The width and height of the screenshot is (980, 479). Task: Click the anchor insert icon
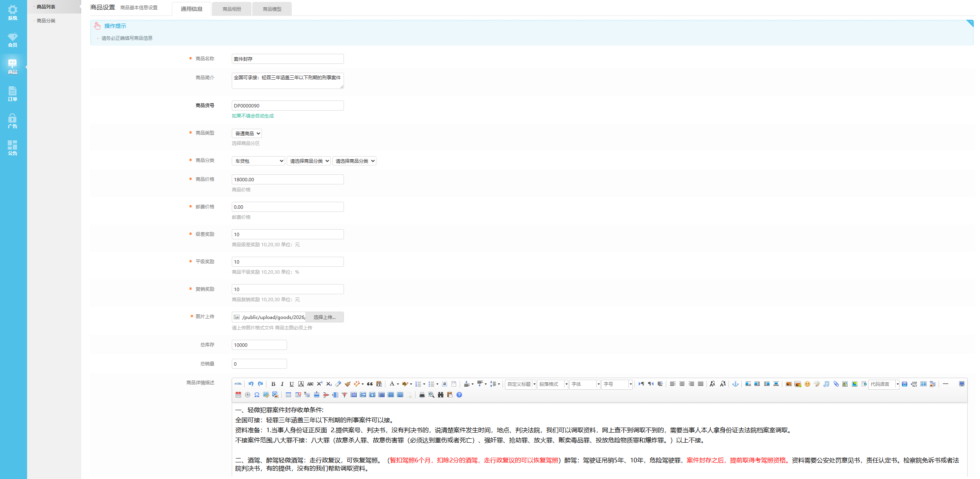(x=735, y=384)
